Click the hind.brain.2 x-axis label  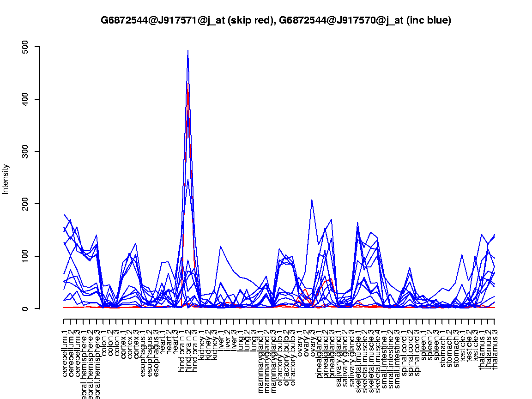pos(188,347)
